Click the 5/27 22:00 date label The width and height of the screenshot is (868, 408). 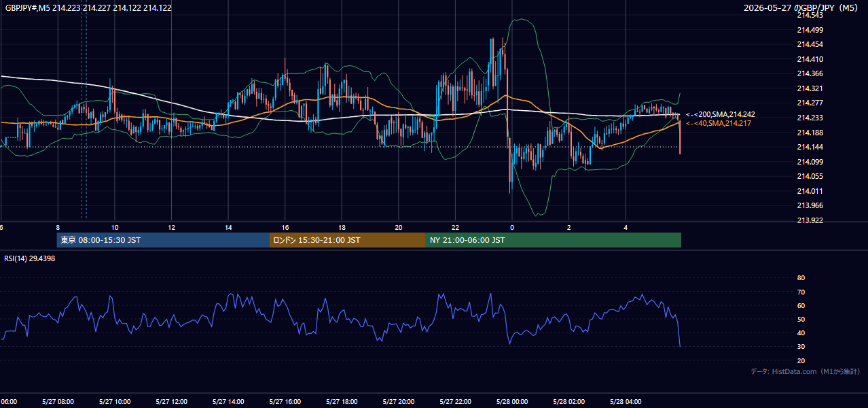[455, 402]
